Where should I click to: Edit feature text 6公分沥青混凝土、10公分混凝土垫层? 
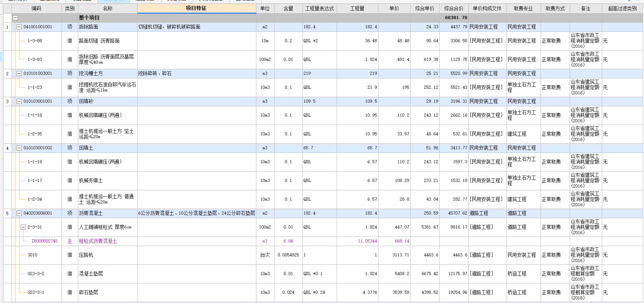(197, 213)
